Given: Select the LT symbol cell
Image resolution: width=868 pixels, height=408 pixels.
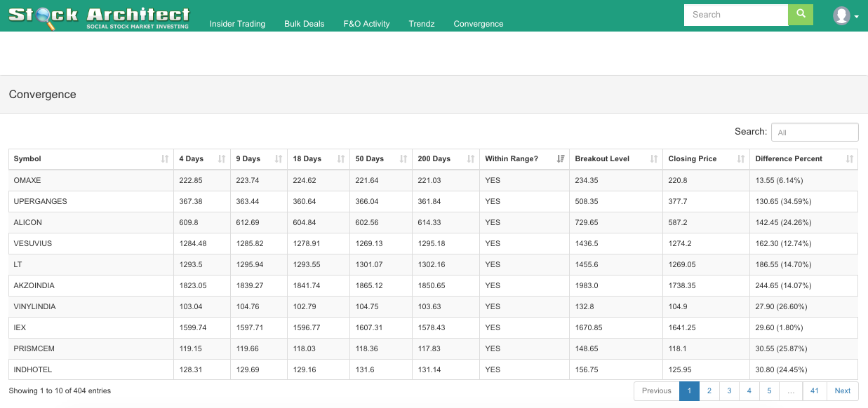Looking at the screenshot, I should 91,264.
